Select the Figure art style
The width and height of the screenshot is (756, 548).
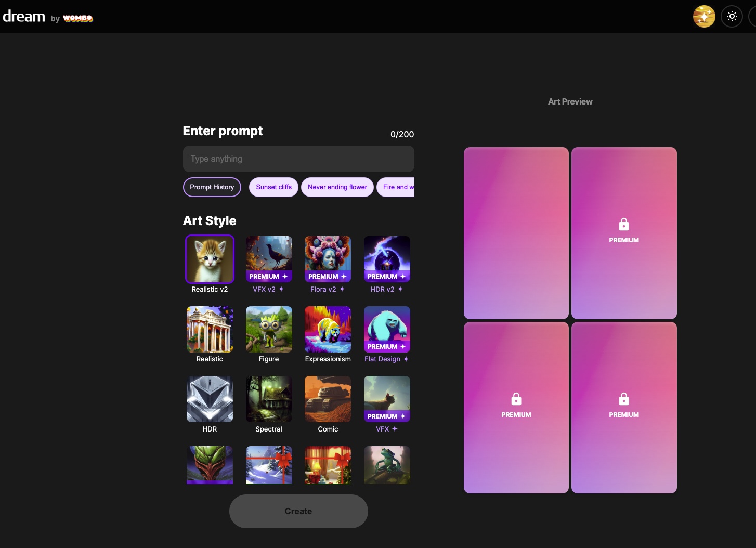[269, 329]
